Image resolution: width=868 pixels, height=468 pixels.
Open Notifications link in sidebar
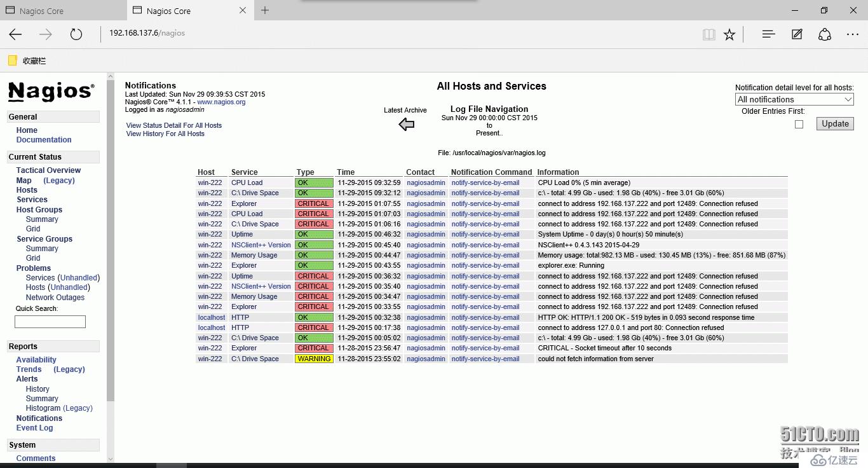(39, 418)
